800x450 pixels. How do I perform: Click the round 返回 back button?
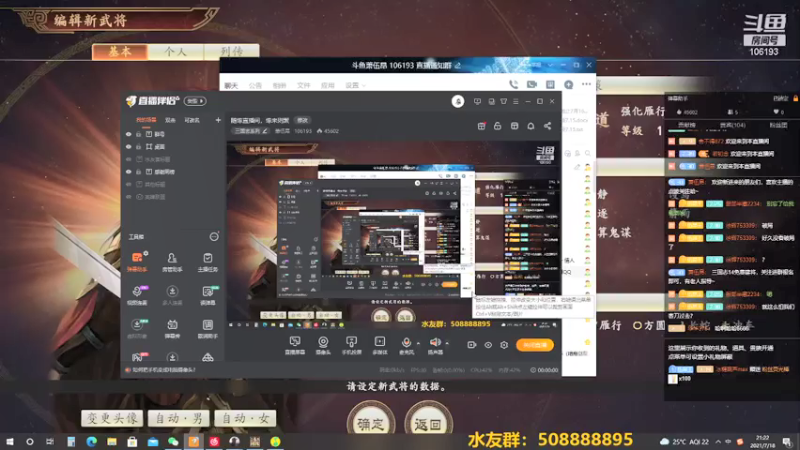(428, 422)
